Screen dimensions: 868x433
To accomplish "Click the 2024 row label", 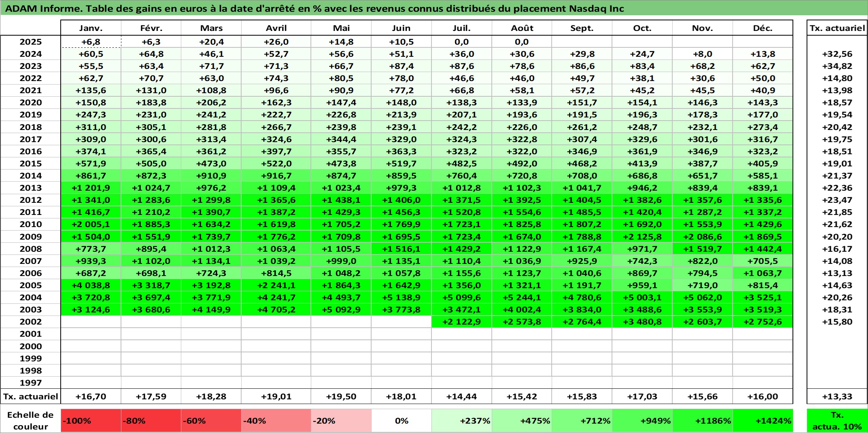I will point(31,54).
